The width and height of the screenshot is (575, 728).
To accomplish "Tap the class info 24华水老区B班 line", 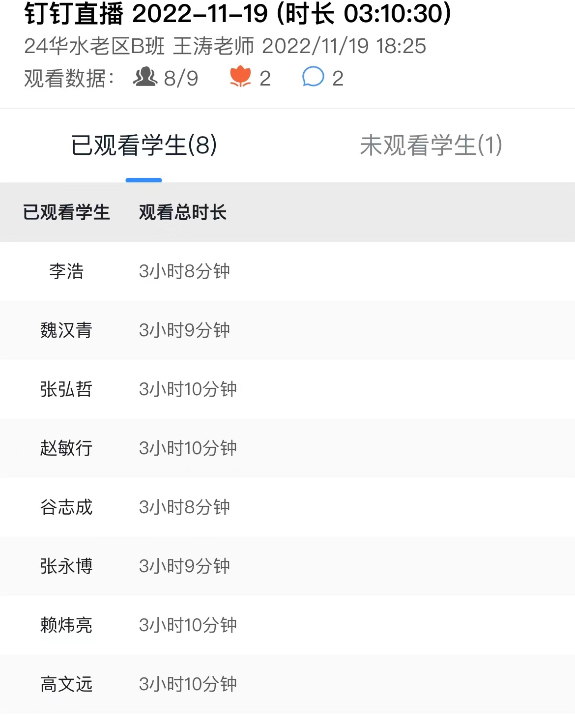I will [225, 46].
